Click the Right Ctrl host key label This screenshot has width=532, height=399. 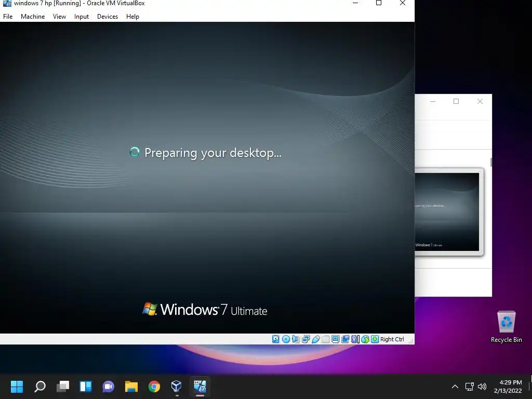[x=392, y=339]
